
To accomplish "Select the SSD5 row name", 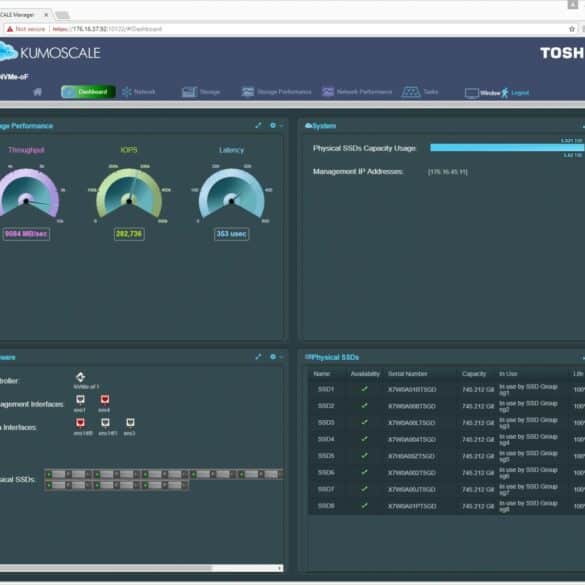I will click(326, 456).
